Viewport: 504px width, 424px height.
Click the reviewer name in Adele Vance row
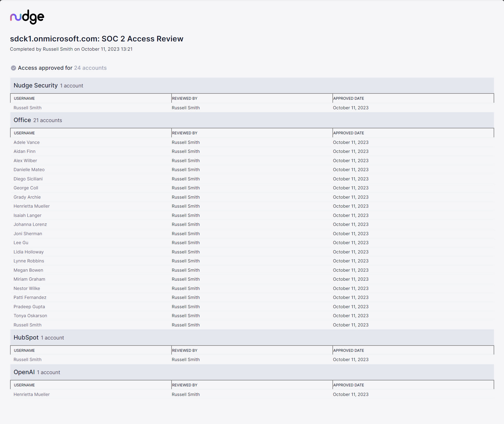(186, 142)
